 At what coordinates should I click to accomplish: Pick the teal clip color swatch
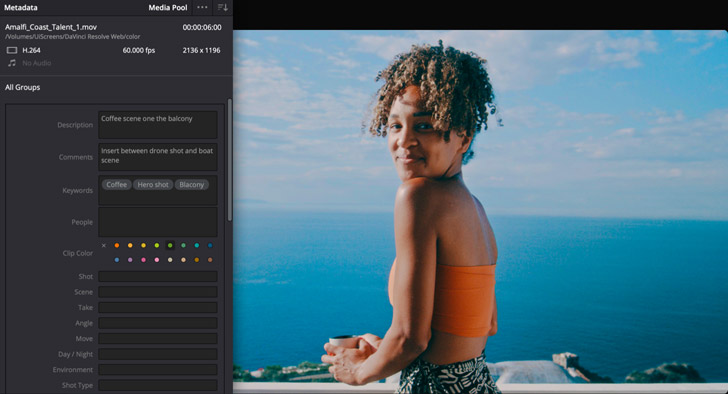coord(197,245)
